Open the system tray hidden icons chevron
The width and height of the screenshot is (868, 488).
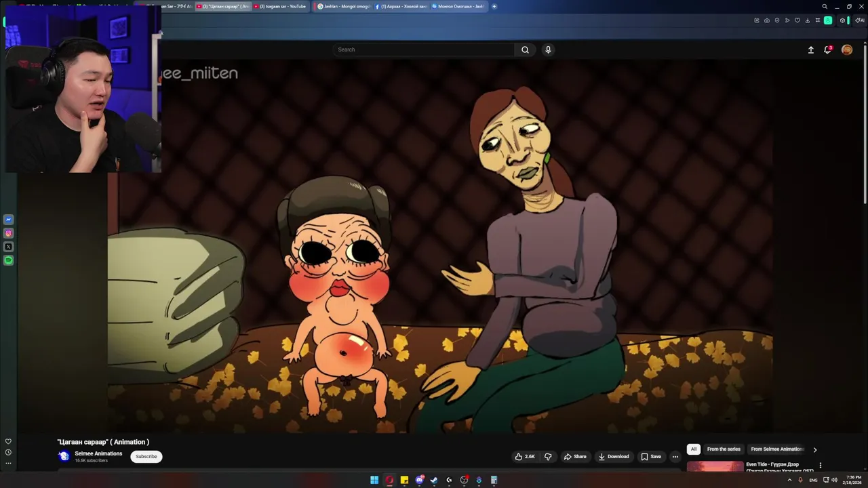789,480
